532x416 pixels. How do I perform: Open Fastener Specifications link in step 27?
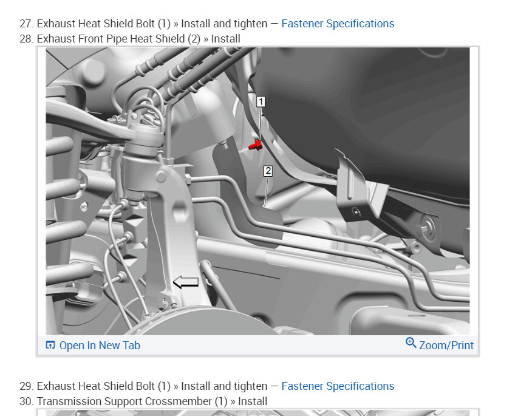click(338, 24)
